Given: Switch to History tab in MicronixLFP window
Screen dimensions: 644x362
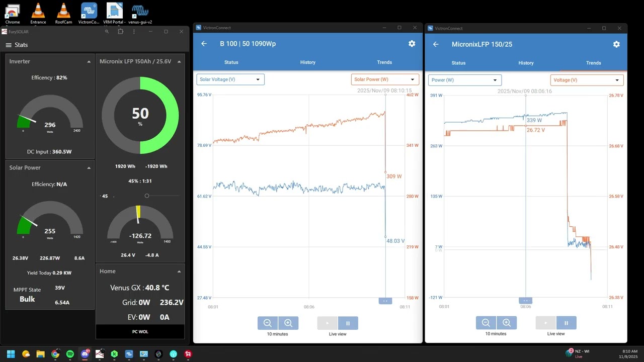Looking at the screenshot, I should coord(526,63).
